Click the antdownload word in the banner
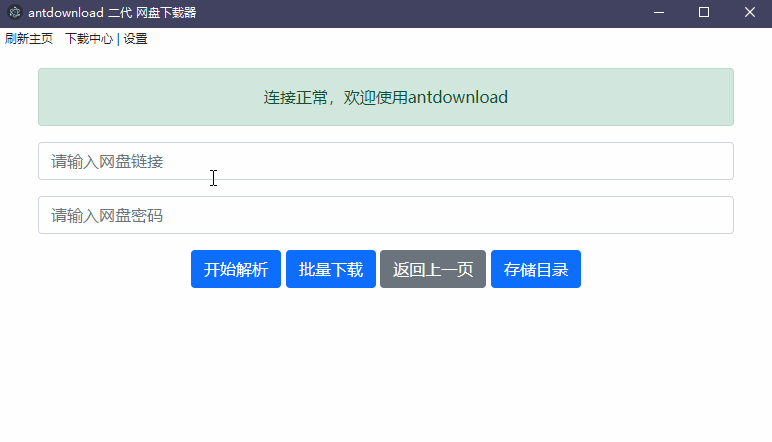 pyautogui.click(x=458, y=97)
